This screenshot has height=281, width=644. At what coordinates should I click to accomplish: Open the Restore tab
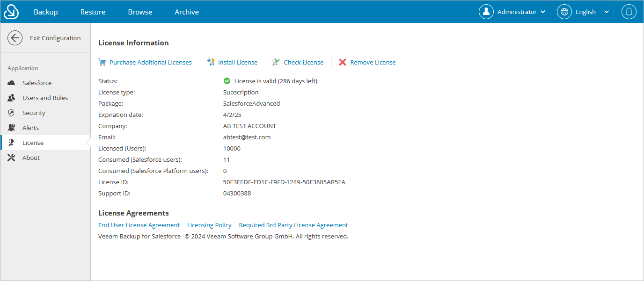coord(93,12)
